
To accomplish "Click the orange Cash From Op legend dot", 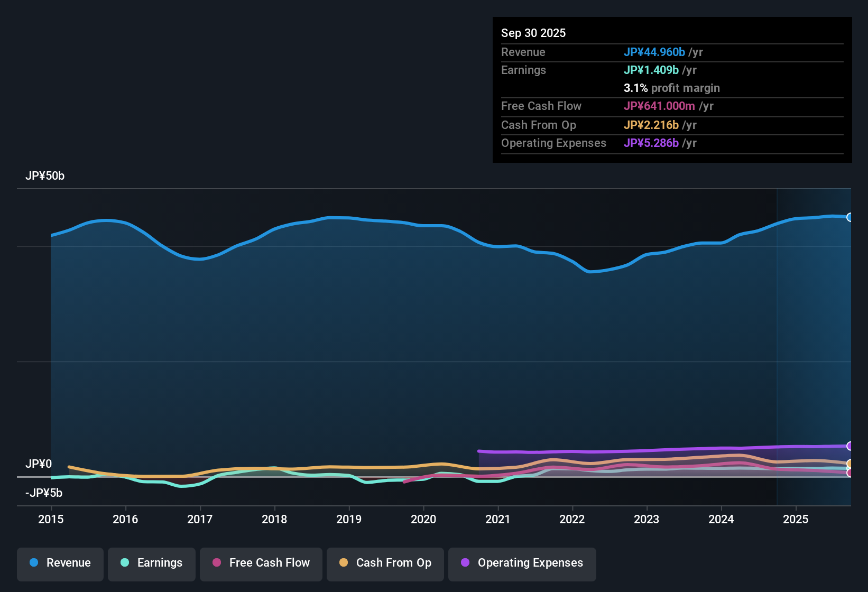I will coord(344,563).
